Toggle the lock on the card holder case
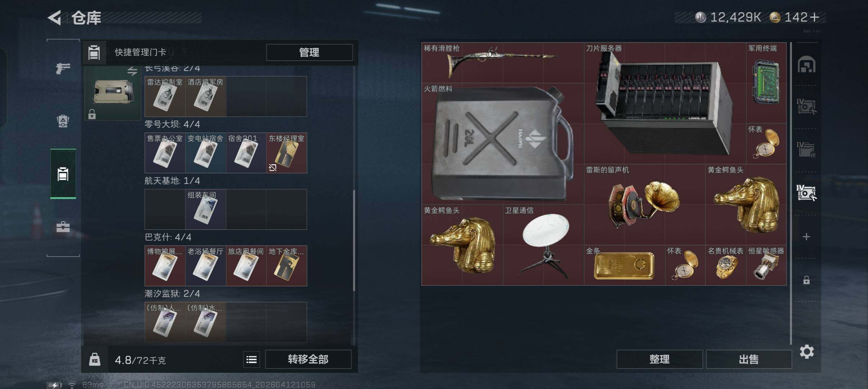 [92, 114]
